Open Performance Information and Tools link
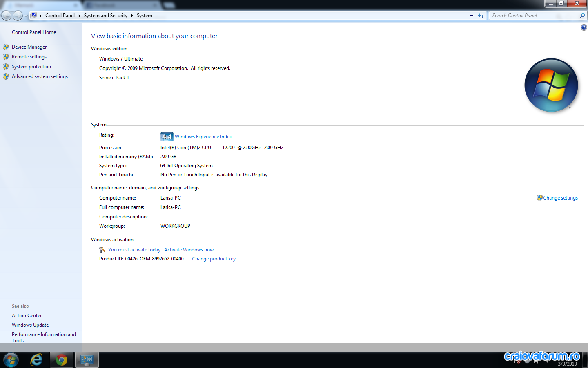The image size is (588, 368). click(x=44, y=337)
